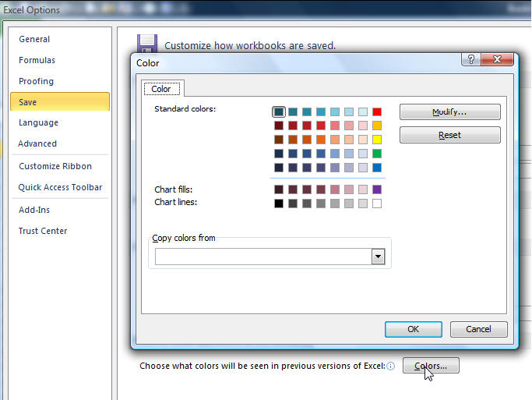This screenshot has width=532, height=400.
Task: Choose the bright blue swatch ending fifth row
Action: 377,168
